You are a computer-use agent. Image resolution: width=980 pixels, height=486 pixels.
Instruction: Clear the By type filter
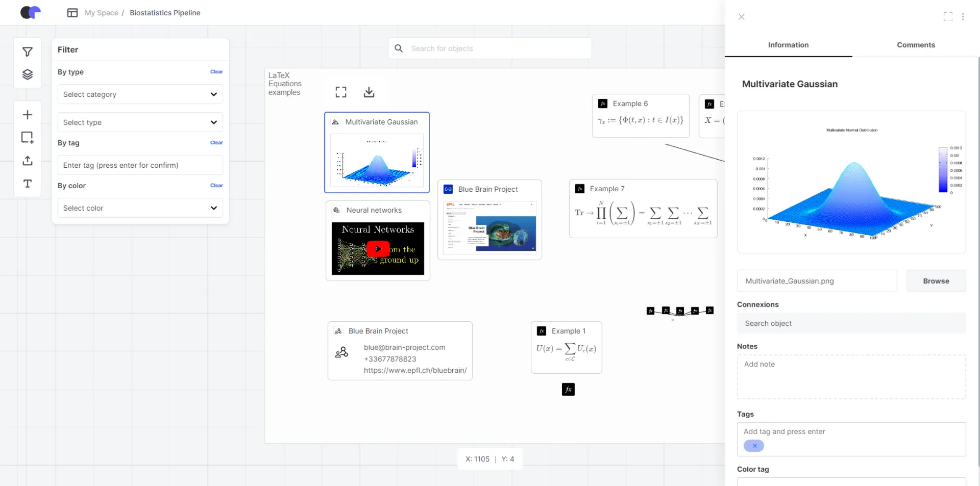click(216, 72)
